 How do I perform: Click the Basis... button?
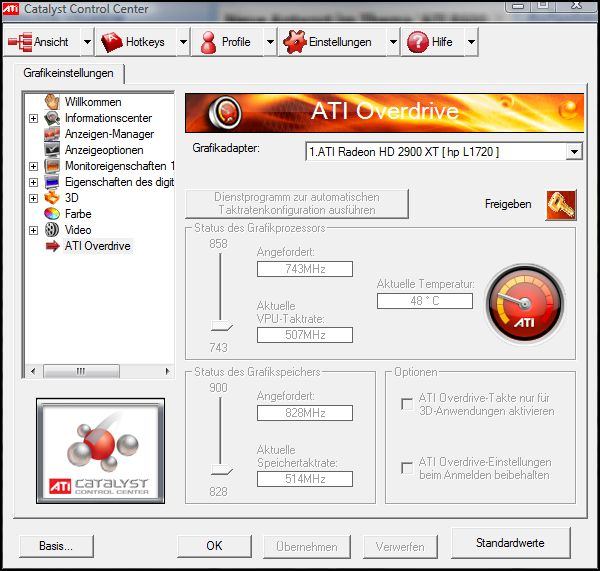point(56,546)
